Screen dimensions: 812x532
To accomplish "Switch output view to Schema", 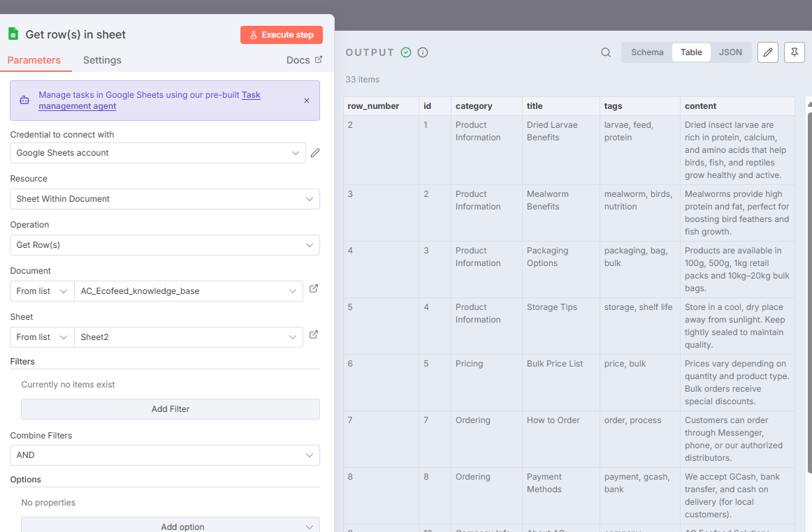I will pos(647,52).
